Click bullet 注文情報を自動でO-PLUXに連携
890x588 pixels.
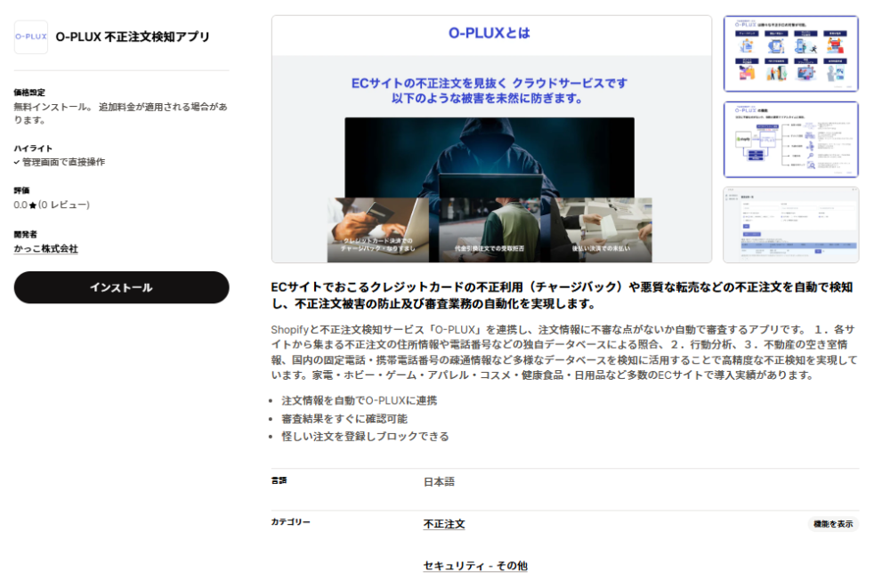click(360, 400)
